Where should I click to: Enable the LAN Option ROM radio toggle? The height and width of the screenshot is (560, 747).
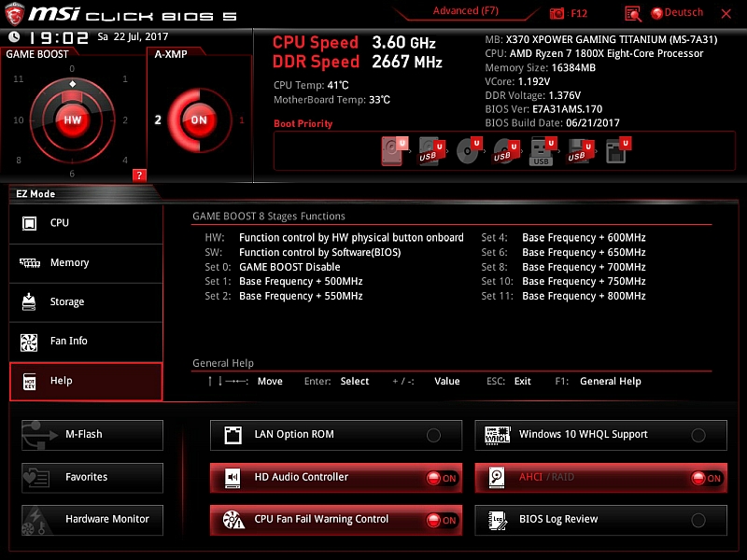click(433, 435)
